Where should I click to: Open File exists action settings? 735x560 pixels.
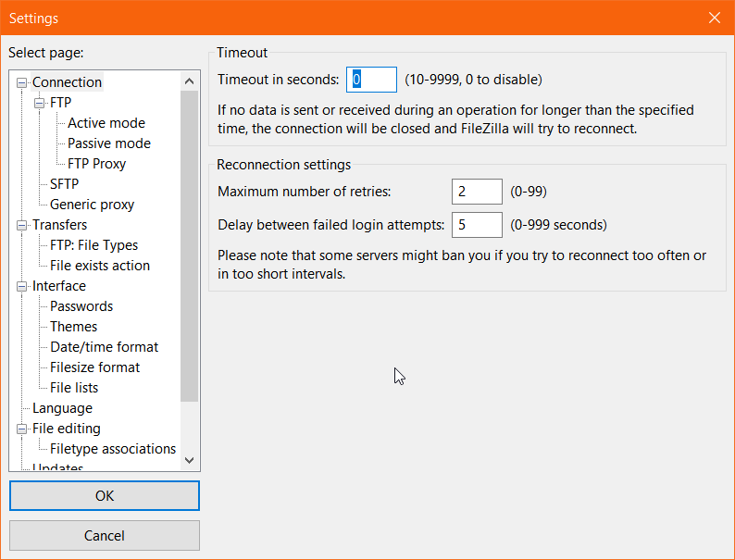99,266
